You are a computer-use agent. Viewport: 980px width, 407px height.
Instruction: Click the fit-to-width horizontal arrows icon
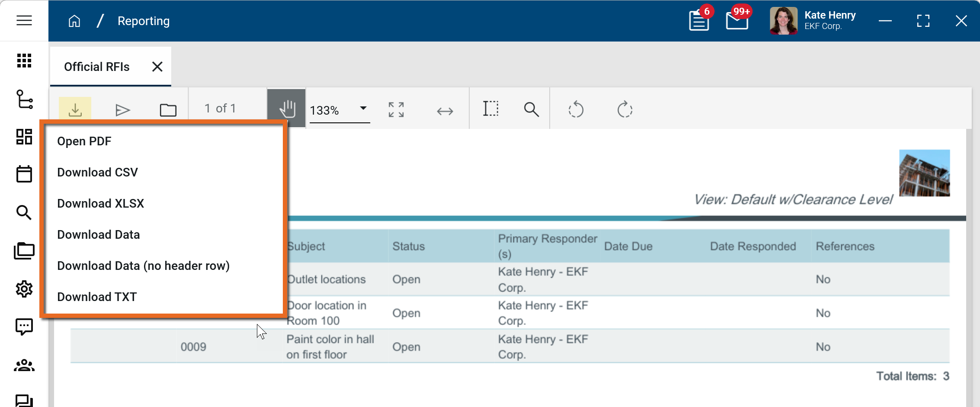[x=445, y=111]
